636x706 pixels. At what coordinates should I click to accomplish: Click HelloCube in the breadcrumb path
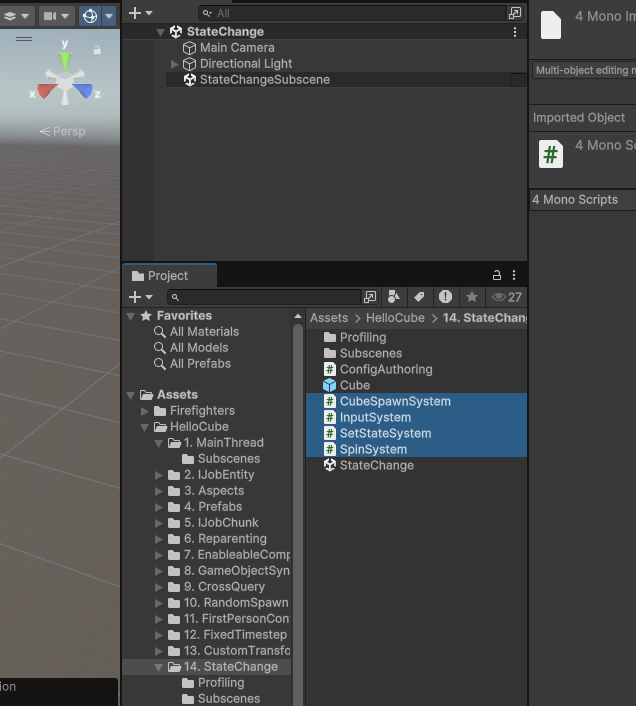point(395,318)
